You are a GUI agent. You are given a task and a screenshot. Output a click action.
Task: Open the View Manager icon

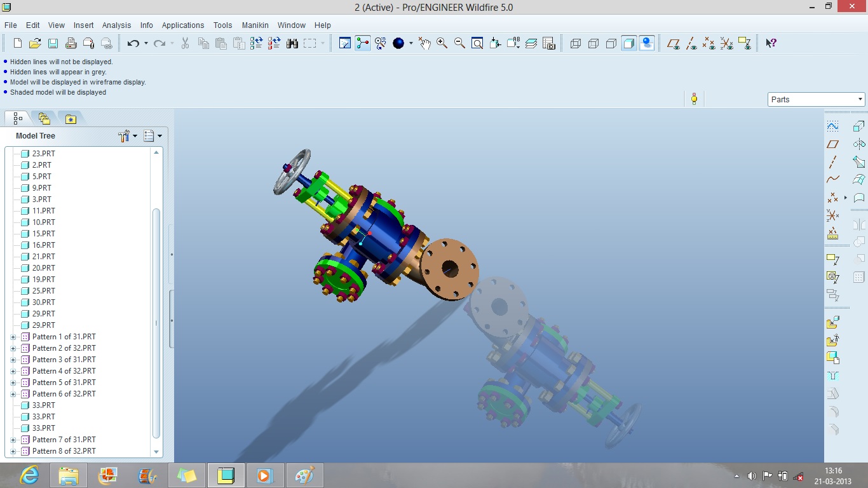(x=549, y=43)
